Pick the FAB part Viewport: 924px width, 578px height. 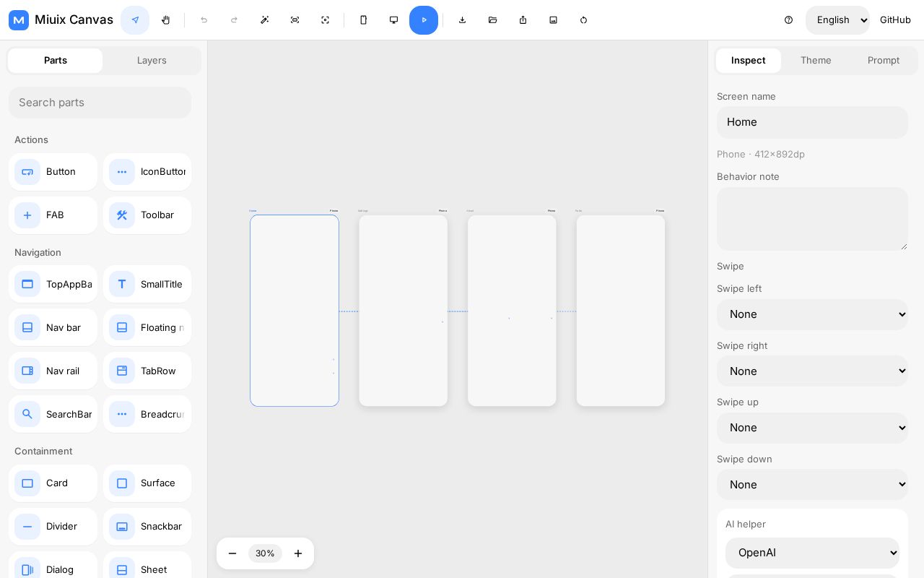[53, 215]
